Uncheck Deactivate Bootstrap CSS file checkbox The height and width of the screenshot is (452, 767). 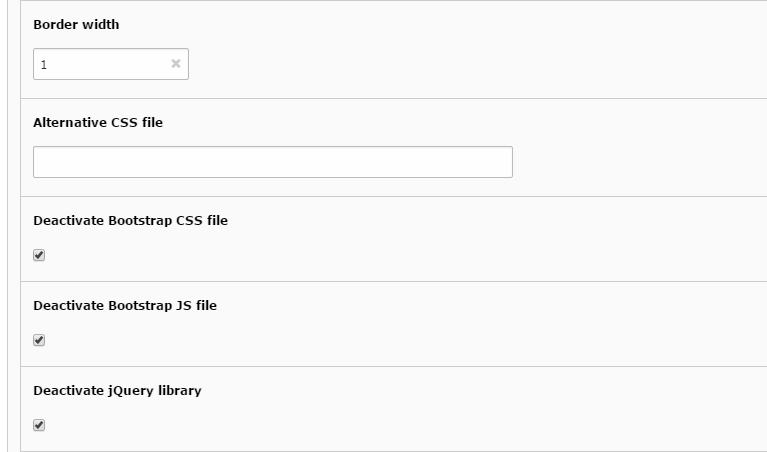[x=39, y=255]
